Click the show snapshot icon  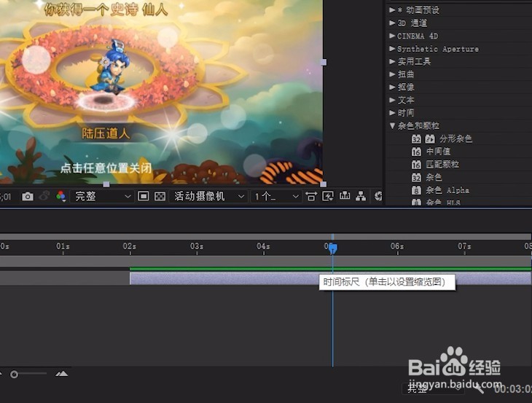pos(44,196)
